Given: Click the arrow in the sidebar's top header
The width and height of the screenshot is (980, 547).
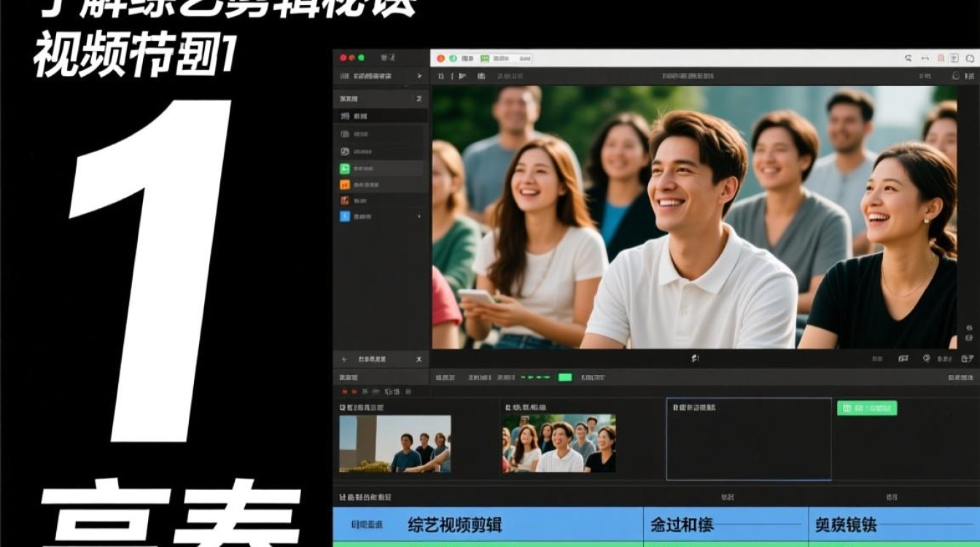Looking at the screenshot, I should coord(419,76).
